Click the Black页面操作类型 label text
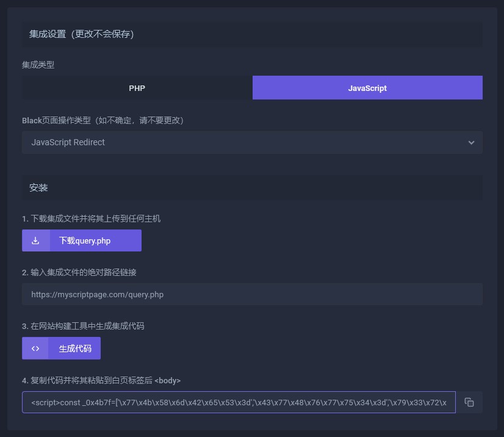This screenshot has width=504, height=437. pos(103,120)
